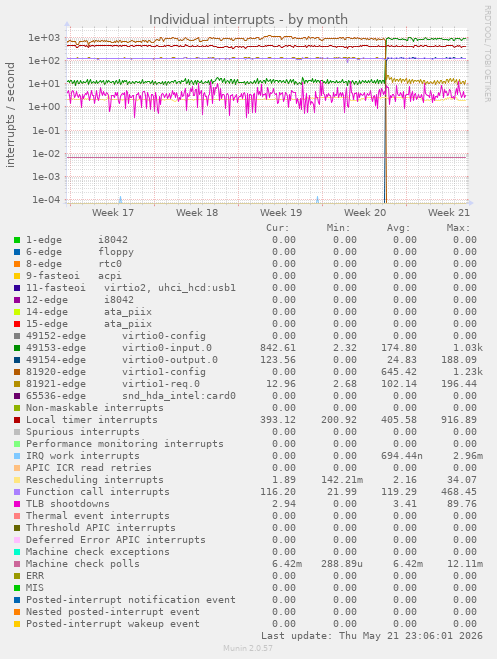The width and height of the screenshot is (497, 659).
Task: Click the graph title Individual interrupts - by month
Action: pyautogui.click(x=248, y=19)
